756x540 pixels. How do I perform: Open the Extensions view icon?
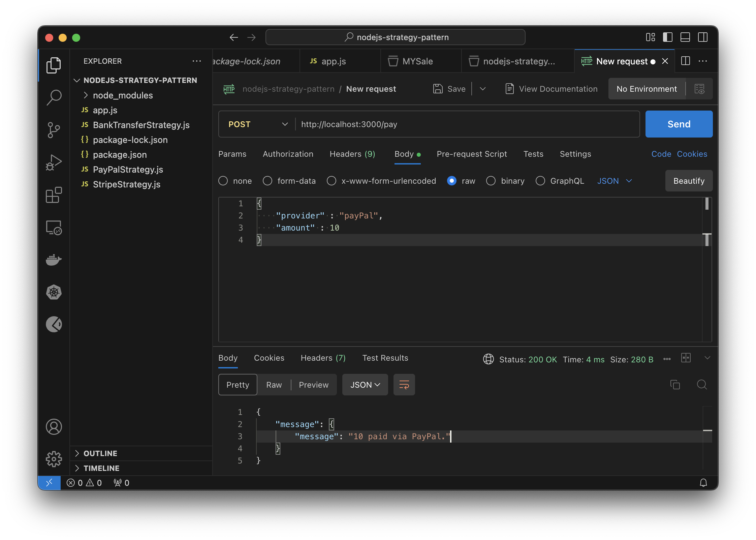54,195
